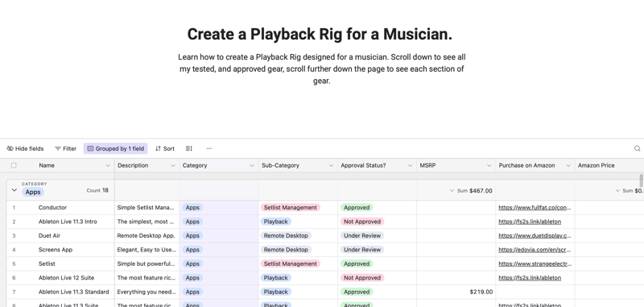Click the Apps category tag in Setlist row
Viewport: 644px width, 307px height.
click(192, 263)
